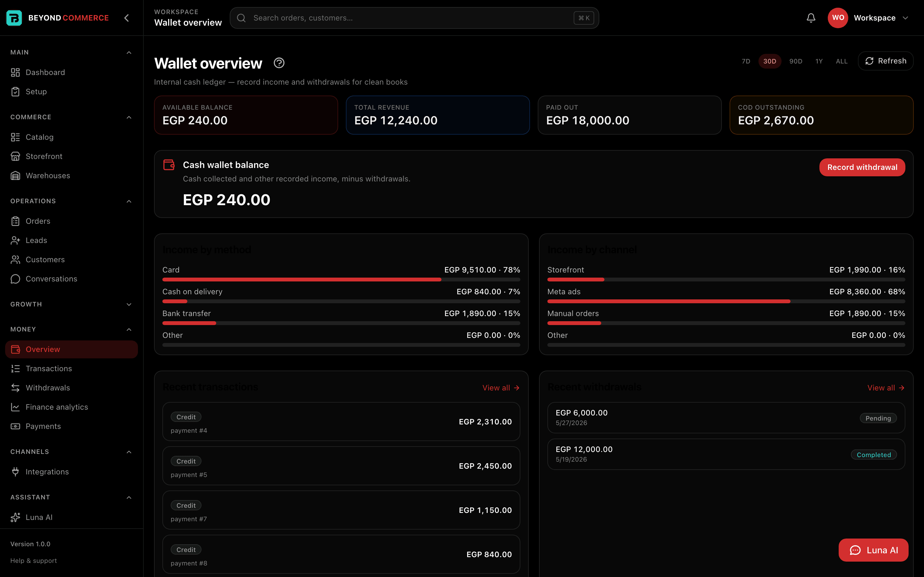Viewport: 924px width, 577px height.
Task: Open the Dashboard grid icon
Action: point(15,72)
